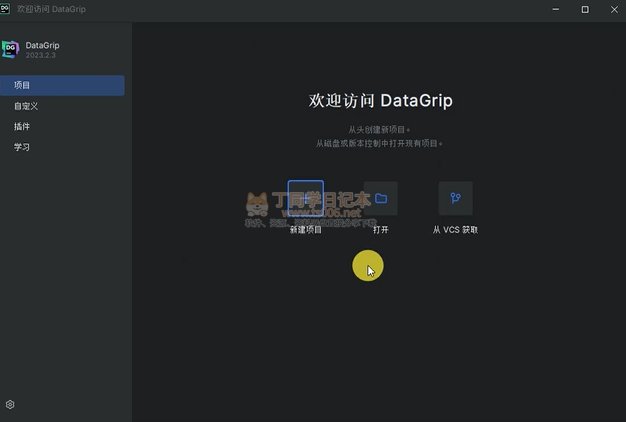Click the 打开 label
Viewport: 626px width, 422px height.
380,230
